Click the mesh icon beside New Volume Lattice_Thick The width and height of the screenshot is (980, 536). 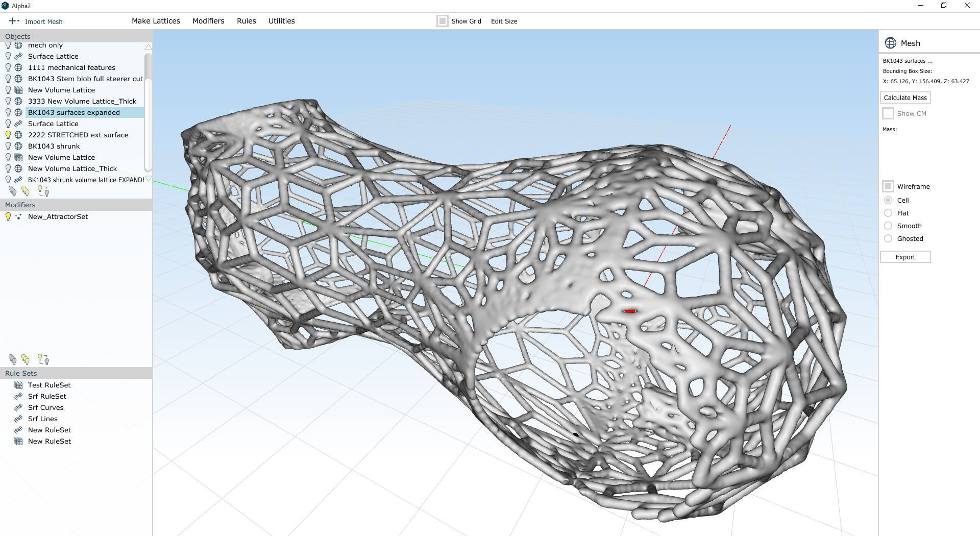(x=18, y=168)
